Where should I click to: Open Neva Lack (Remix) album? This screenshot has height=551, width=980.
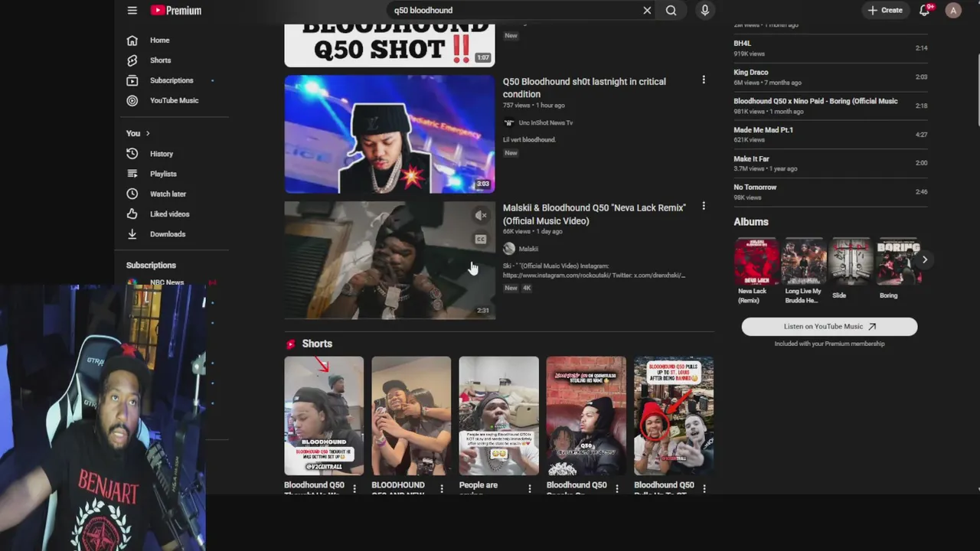(x=756, y=261)
